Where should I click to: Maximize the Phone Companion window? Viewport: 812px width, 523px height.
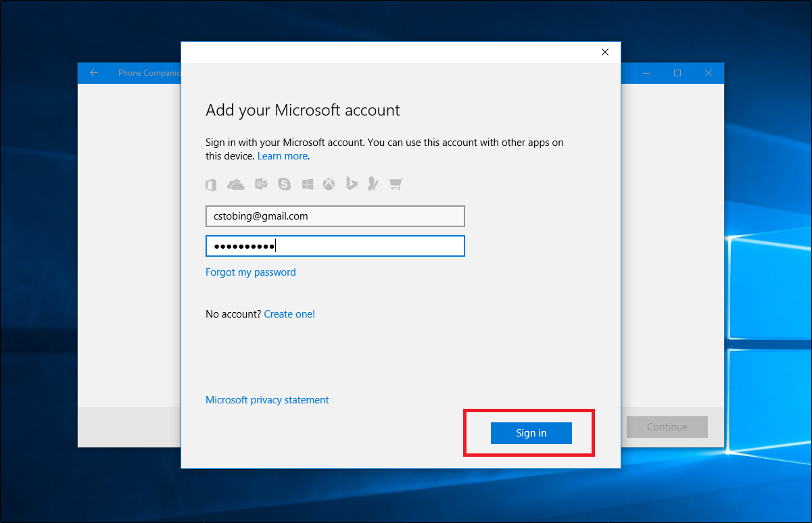click(x=677, y=73)
